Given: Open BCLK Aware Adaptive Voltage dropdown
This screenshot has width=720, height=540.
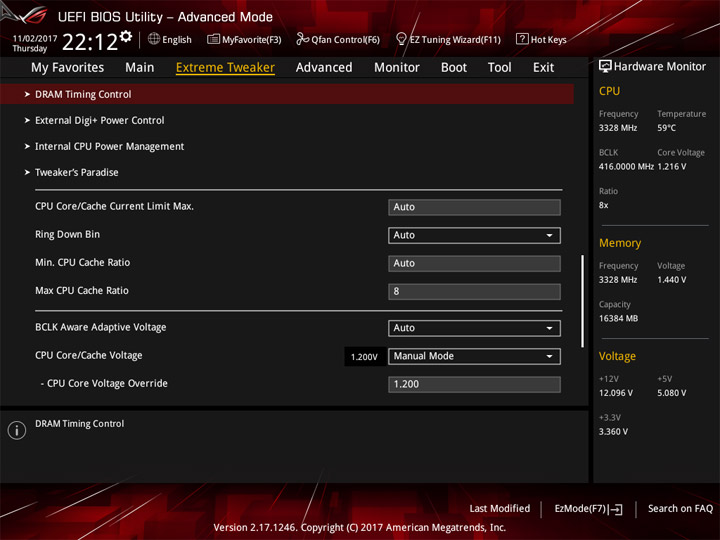Looking at the screenshot, I should click(x=474, y=328).
